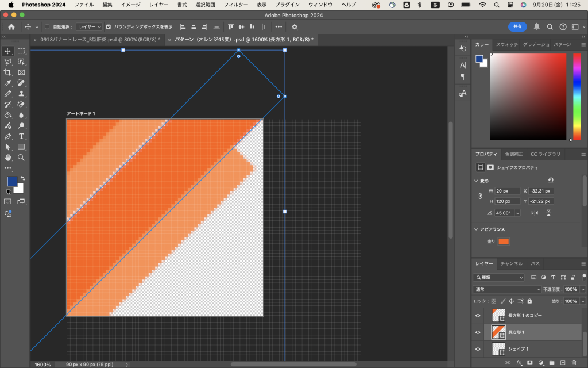
Task: Open the rotation angle 45.00° dropdown
Action: tap(517, 213)
